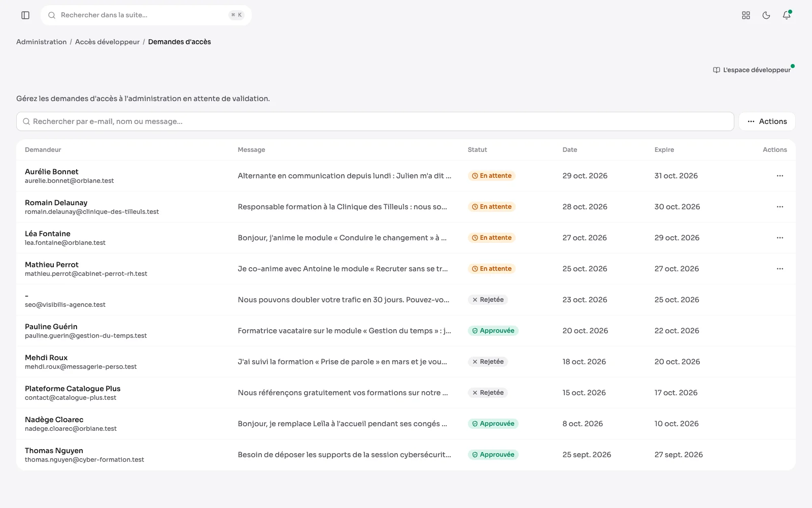This screenshot has height=508, width=812.
Task: Open the apps grid icon
Action: coord(746,15)
